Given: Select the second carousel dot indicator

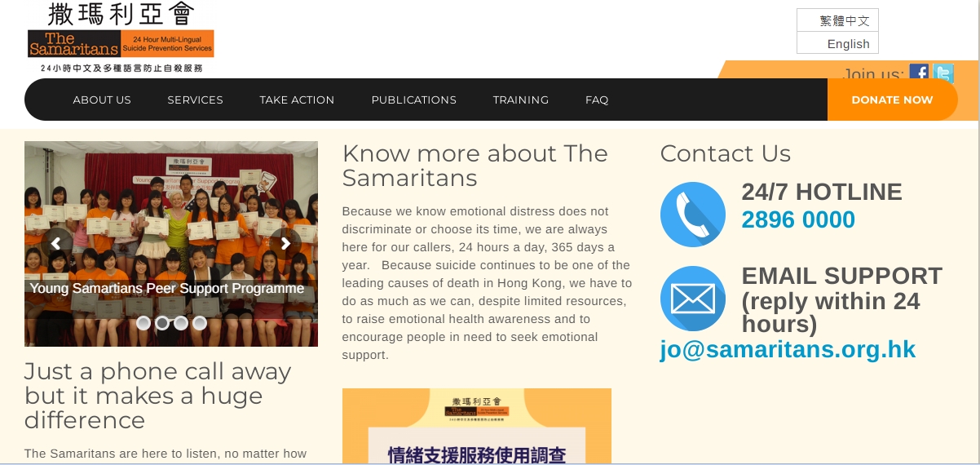Looking at the screenshot, I should 162,323.
